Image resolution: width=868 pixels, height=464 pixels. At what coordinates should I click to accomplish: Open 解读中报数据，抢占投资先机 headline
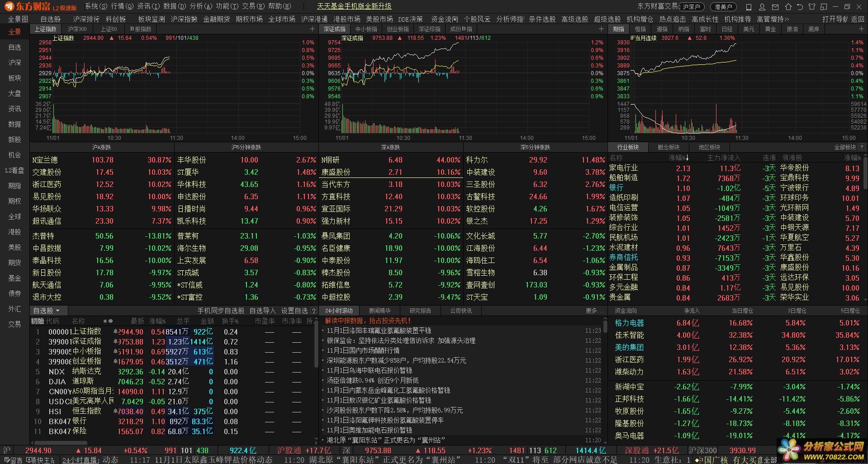coord(368,320)
